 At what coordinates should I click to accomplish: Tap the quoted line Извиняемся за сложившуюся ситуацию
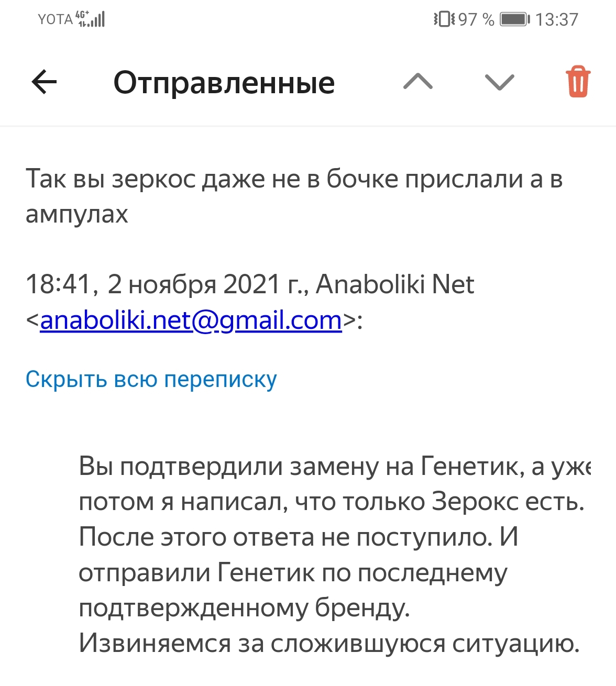329,644
